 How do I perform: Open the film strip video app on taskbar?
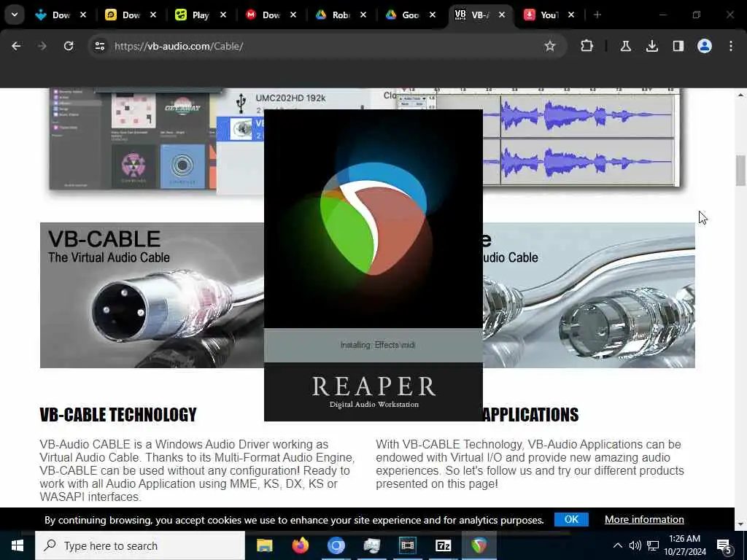(408, 545)
